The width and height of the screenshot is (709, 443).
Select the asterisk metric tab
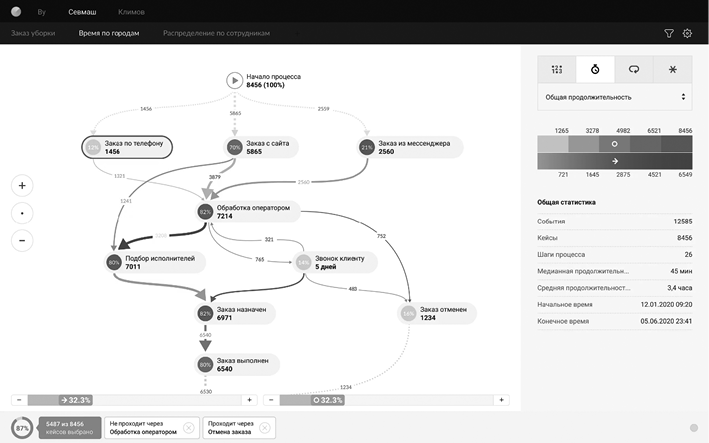672,69
